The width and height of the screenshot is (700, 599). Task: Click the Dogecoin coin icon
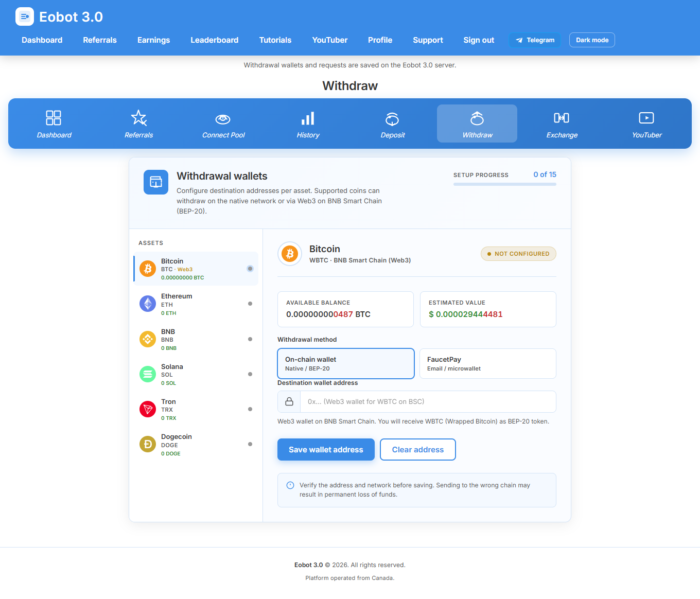coord(148,444)
